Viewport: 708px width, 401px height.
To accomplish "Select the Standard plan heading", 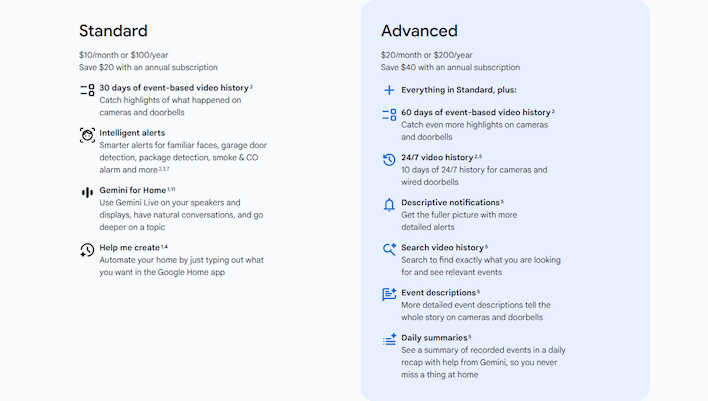I will click(113, 30).
